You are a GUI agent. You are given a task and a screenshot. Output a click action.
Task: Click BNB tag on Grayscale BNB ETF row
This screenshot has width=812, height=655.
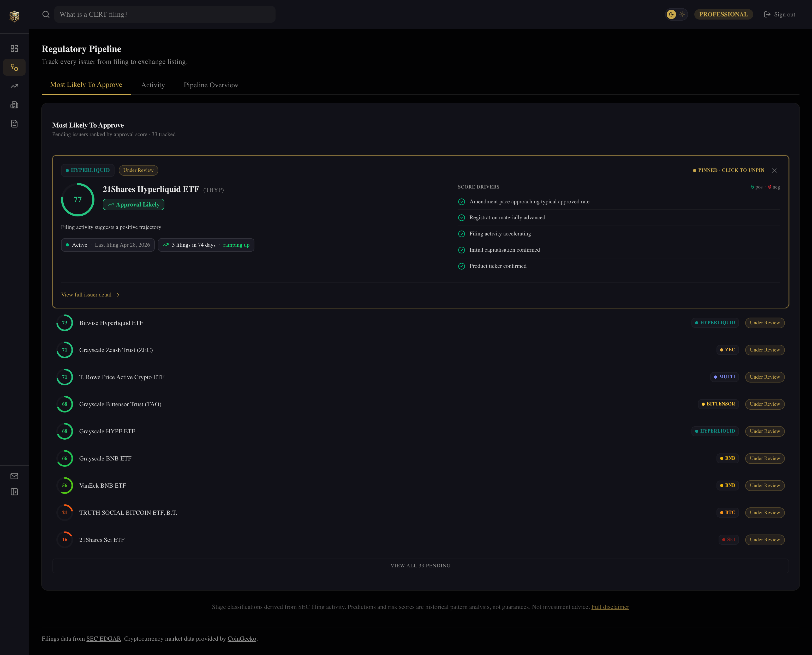point(727,458)
